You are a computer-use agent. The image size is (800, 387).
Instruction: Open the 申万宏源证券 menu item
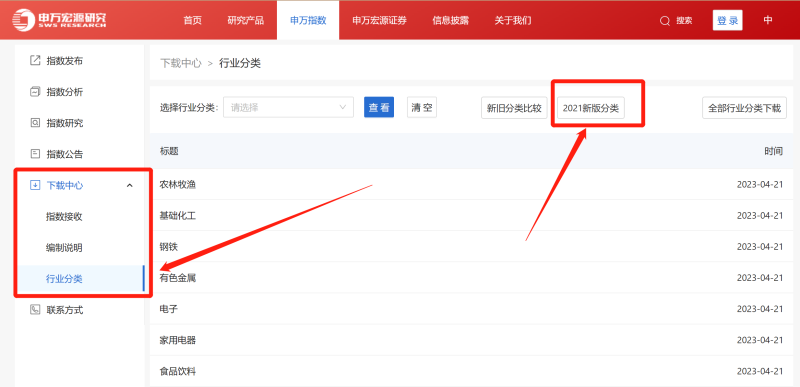pos(379,20)
